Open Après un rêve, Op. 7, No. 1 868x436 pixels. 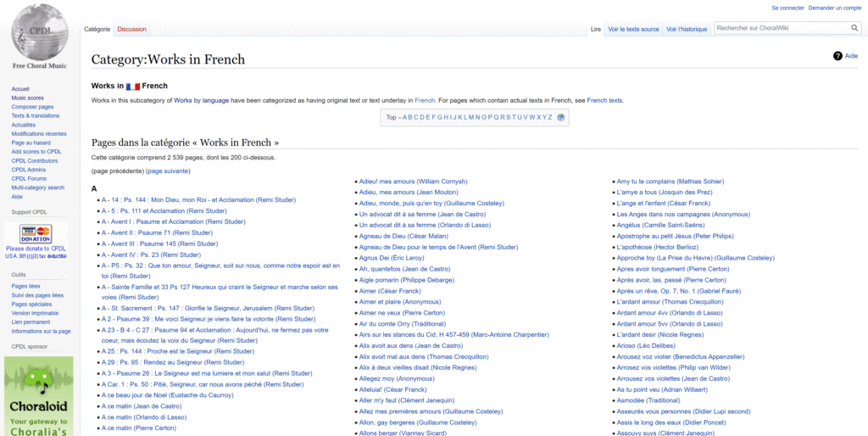click(679, 291)
